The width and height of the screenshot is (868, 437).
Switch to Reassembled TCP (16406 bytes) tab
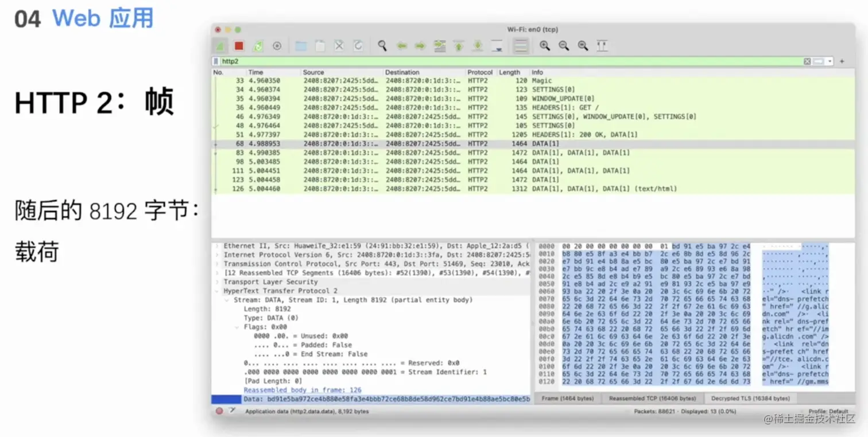pos(653,398)
